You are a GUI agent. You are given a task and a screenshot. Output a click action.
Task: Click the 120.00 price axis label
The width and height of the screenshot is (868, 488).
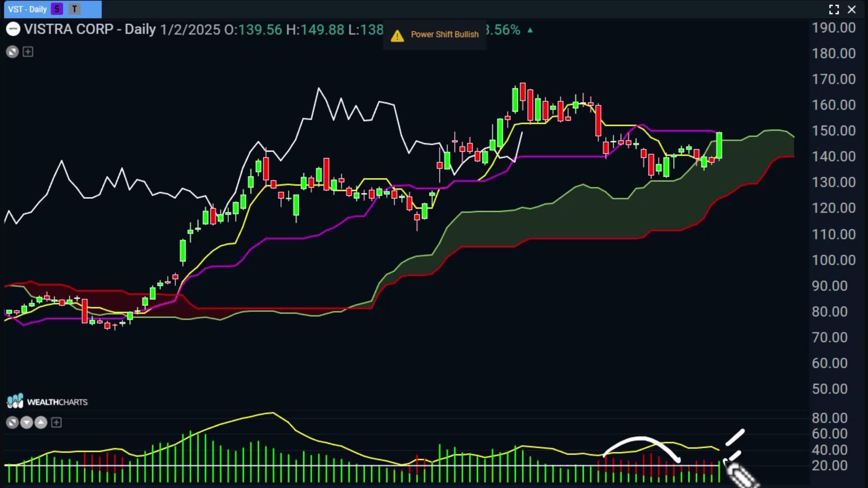point(834,208)
